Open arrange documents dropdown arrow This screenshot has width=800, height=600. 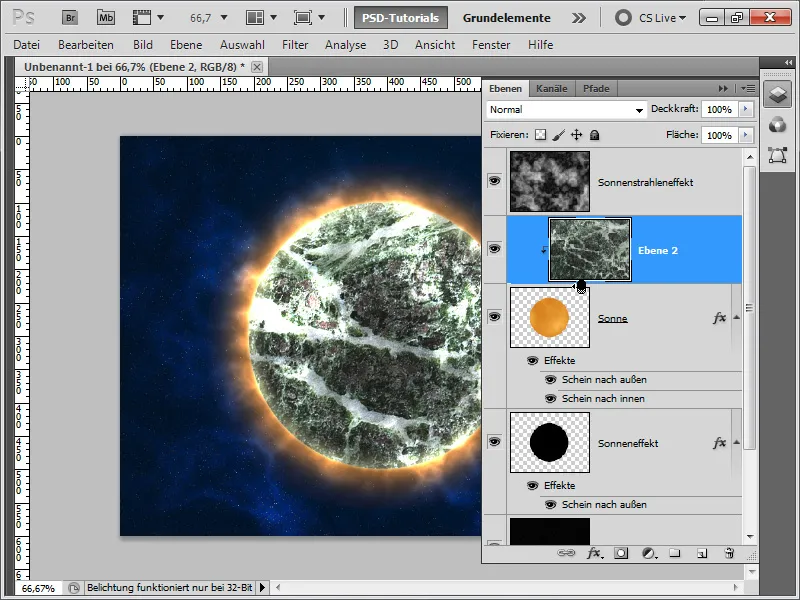[273, 18]
